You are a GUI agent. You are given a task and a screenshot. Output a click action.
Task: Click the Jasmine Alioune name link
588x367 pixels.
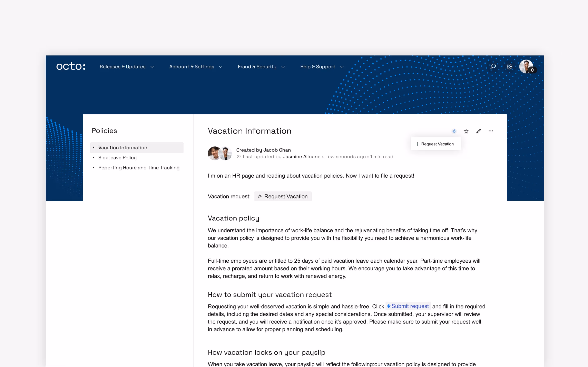pyautogui.click(x=301, y=157)
